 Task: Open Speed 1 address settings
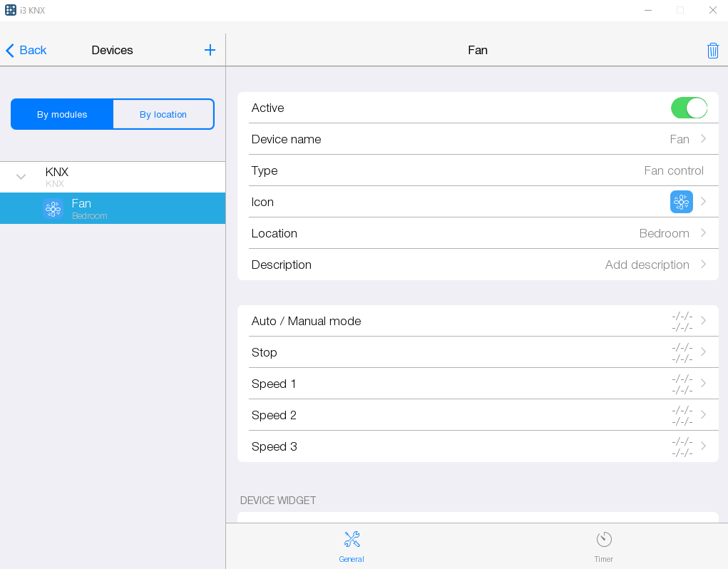(x=478, y=384)
